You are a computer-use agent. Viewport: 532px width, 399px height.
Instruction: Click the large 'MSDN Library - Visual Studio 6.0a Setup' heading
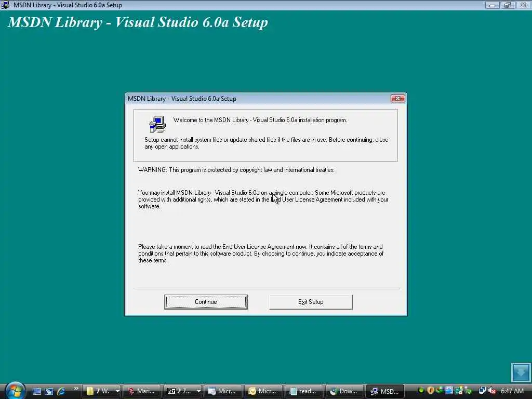138,22
